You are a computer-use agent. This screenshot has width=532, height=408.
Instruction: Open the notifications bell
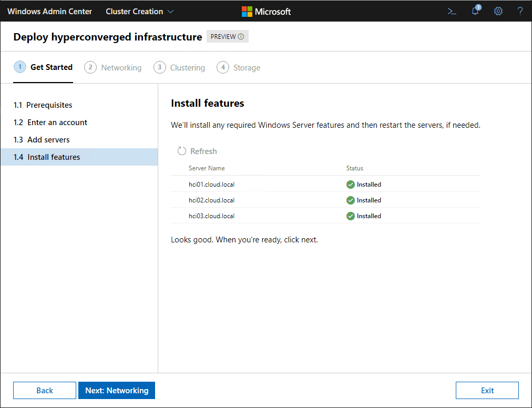click(x=475, y=11)
